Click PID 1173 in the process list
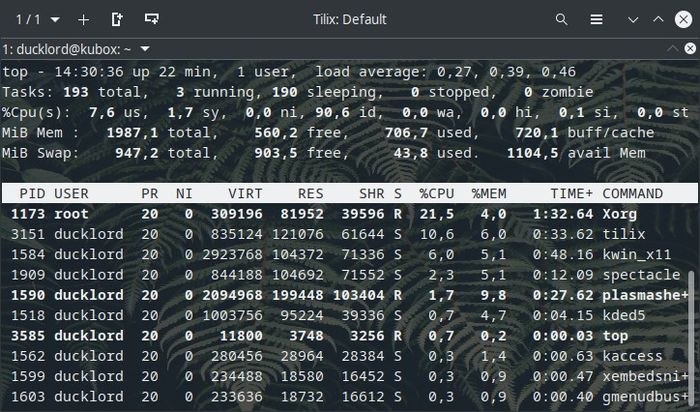Viewport: 700px width, 412px height. 28,214
